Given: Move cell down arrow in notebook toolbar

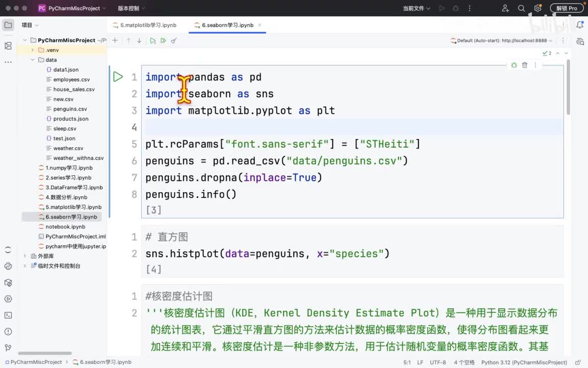Looking at the screenshot, I should [139, 40].
